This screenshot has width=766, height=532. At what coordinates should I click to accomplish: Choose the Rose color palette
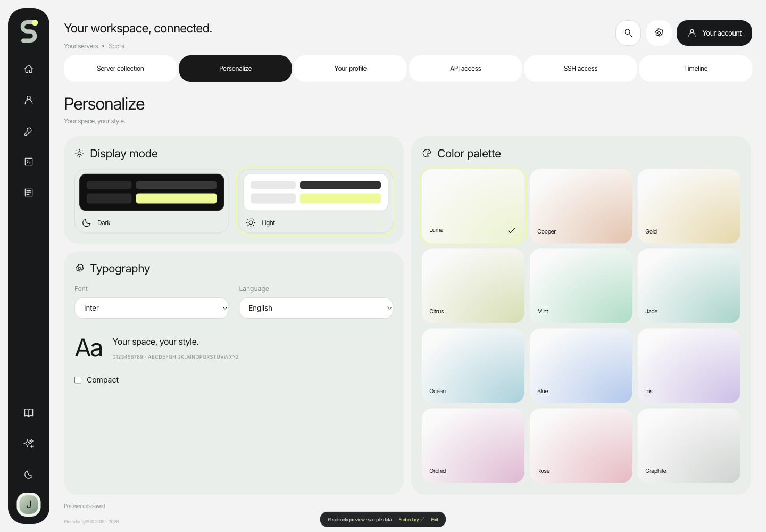click(581, 446)
